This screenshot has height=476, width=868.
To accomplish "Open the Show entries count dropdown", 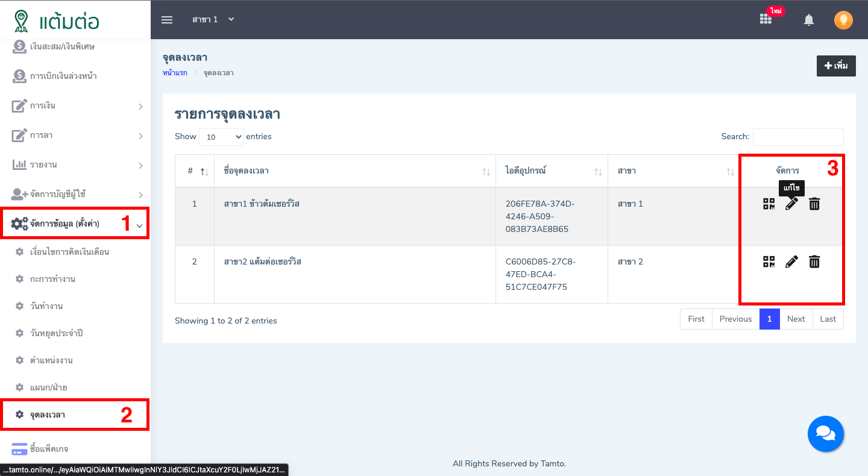I will (221, 137).
